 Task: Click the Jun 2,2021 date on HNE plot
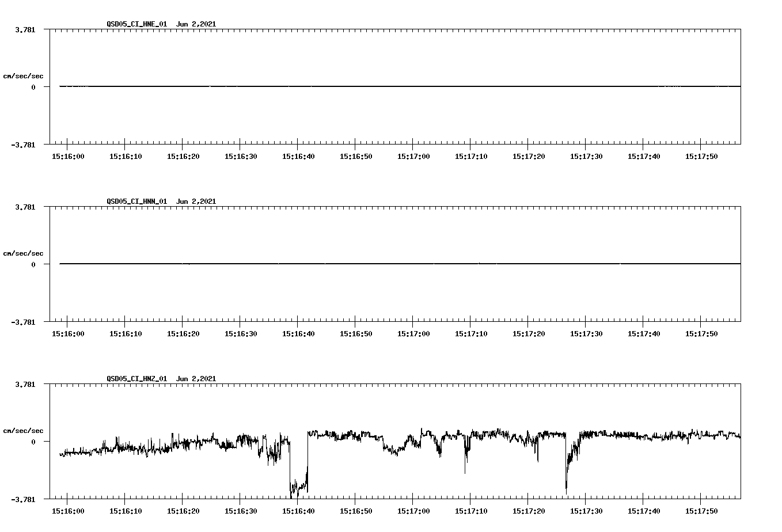pyautogui.click(x=196, y=24)
